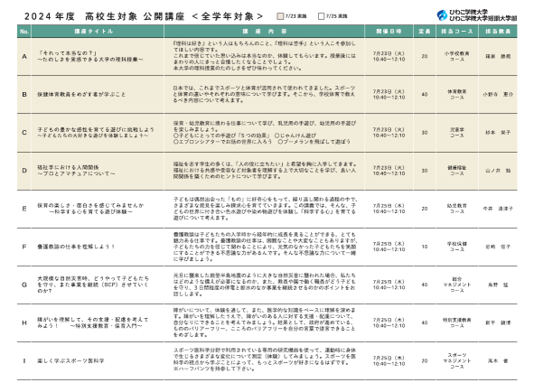This screenshot has height=392, width=534.
Task: Click the 担当教員 column header
Action: pyautogui.click(x=498, y=32)
